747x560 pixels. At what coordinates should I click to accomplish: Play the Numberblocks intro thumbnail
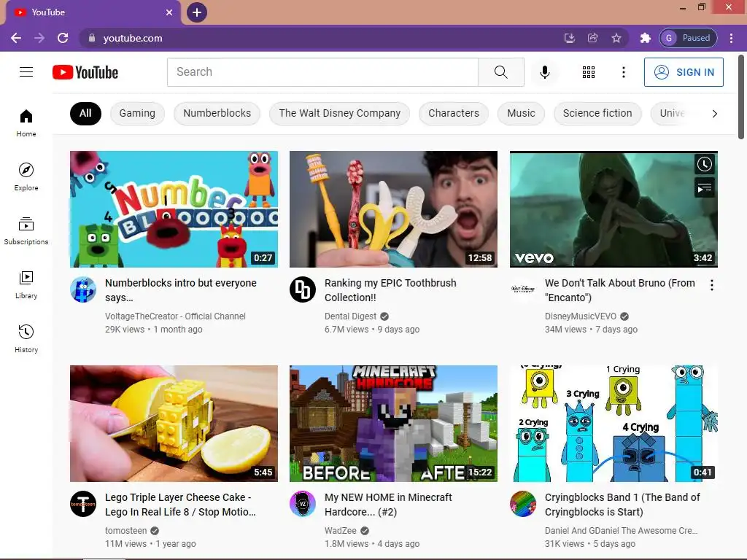pos(174,209)
